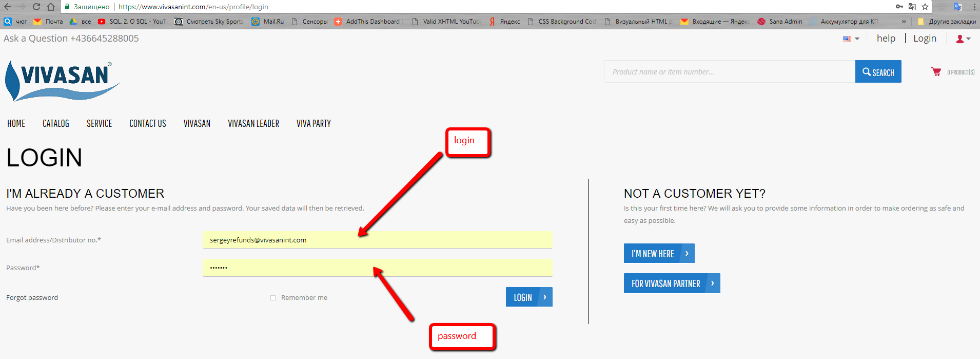Open the Login link in the header
Viewport: 980px width, 359px height.
[925, 39]
